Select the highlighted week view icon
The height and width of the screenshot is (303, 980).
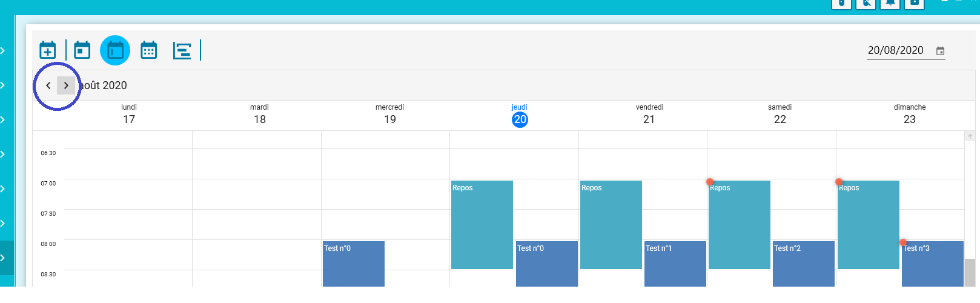tap(115, 50)
